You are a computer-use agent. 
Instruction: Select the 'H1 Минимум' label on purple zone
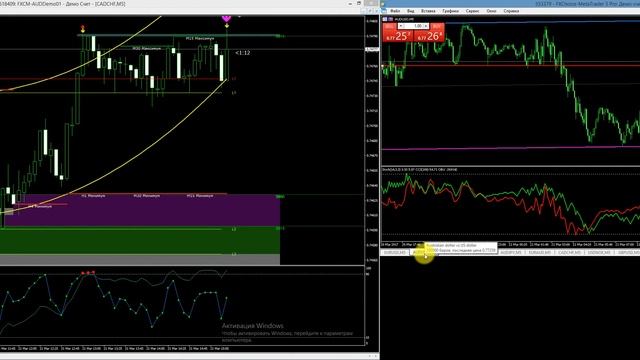point(93,196)
